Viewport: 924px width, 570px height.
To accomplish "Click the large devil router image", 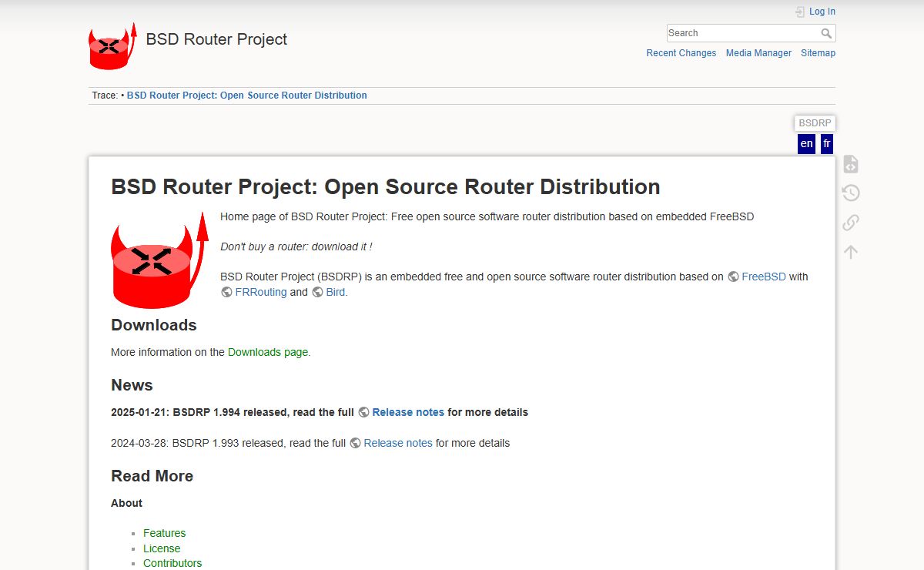I will tap(160, 260).
